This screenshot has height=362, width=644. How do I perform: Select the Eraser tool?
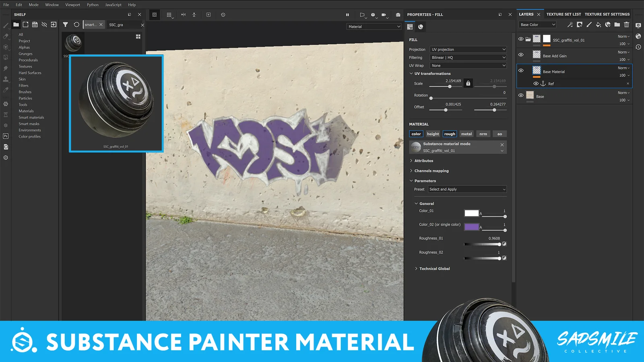[6, 36]
